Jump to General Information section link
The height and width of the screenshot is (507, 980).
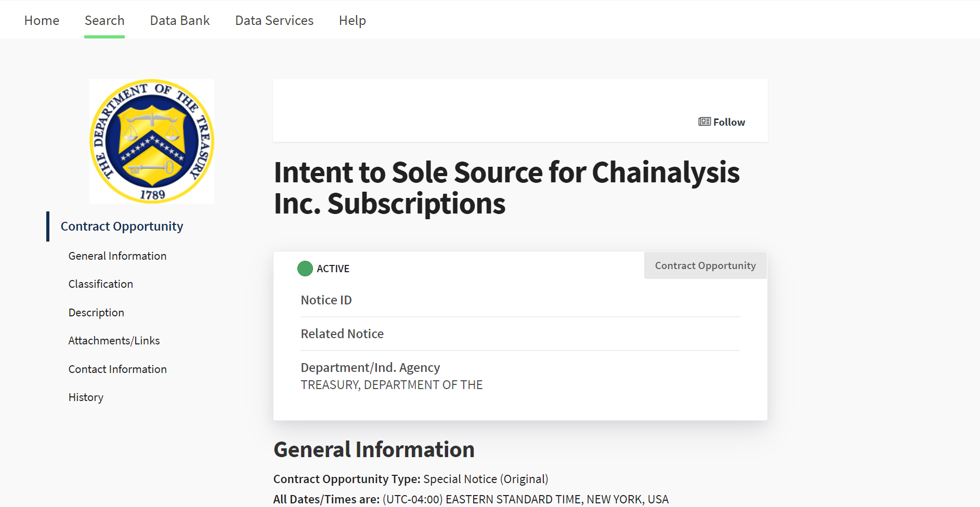(117, 256)
